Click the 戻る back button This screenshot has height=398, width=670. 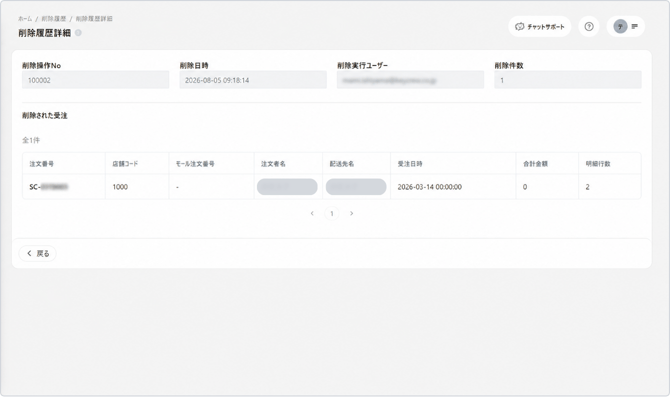coord(38,254)
